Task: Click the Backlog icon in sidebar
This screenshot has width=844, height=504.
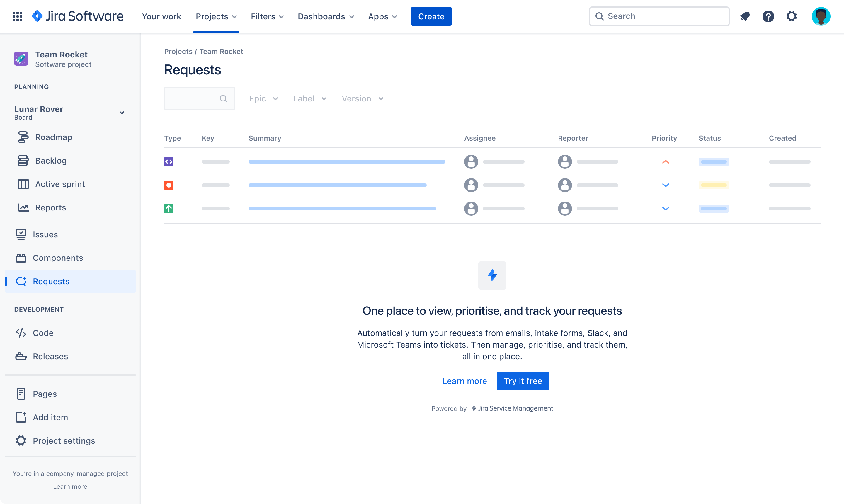Action: (x=22, y=160)
